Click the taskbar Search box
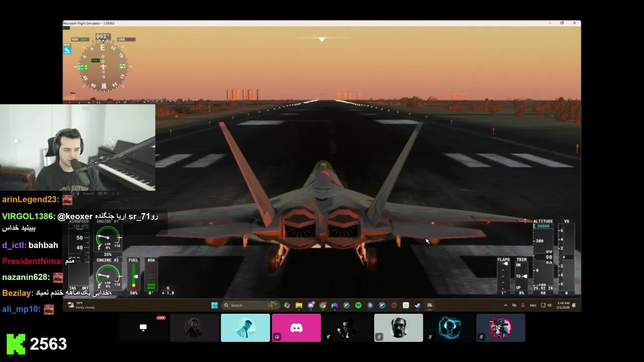 pos(251,305)
